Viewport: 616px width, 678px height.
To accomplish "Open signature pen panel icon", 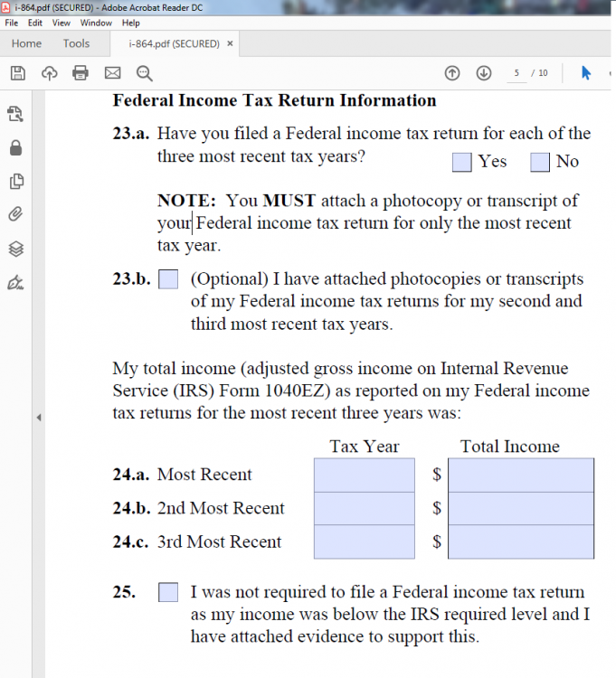I will pos(15,282).
